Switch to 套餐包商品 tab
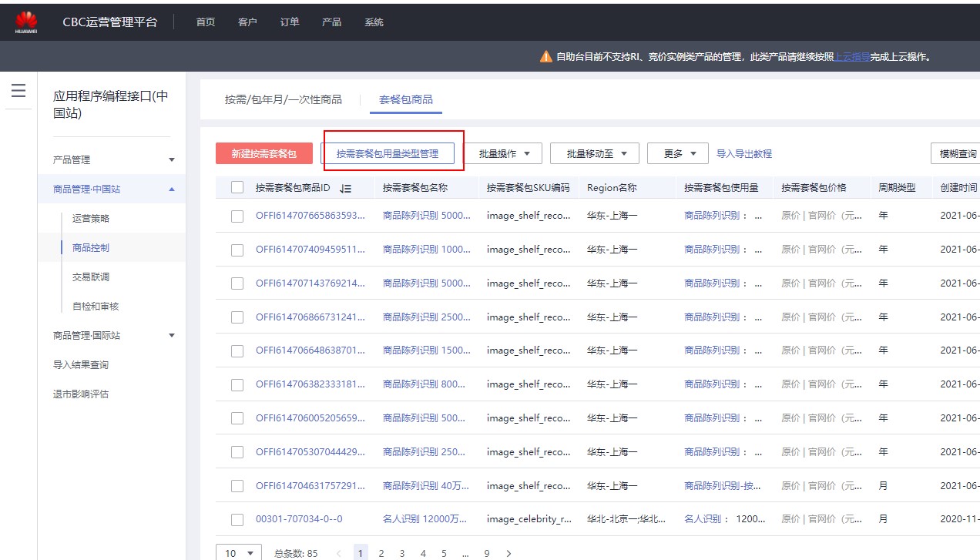This screenshot has height=560, width=980. (406, 99)
